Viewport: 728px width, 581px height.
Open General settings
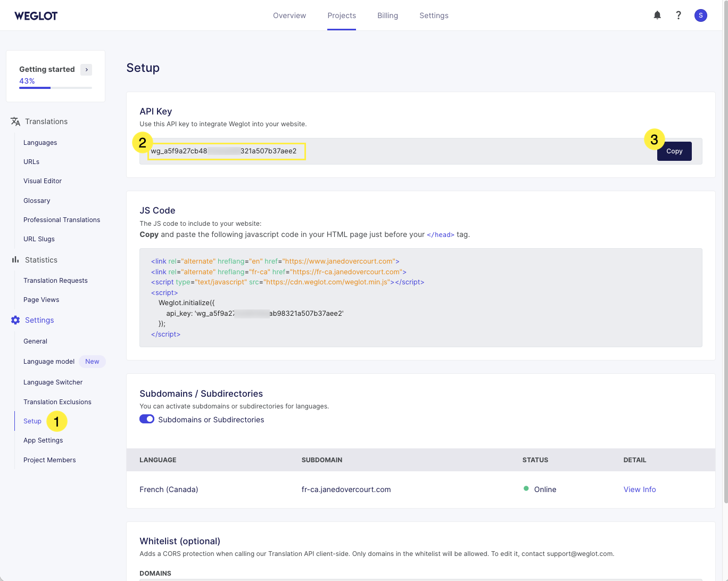tap(35, 341)
